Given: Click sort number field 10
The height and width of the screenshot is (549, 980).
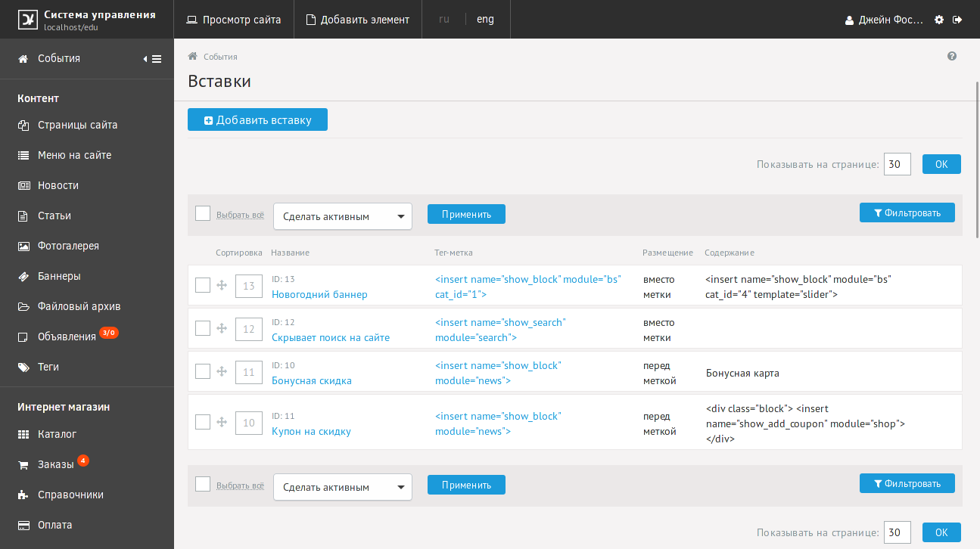Looking at the screenshot, I should [x=249, y=423].
